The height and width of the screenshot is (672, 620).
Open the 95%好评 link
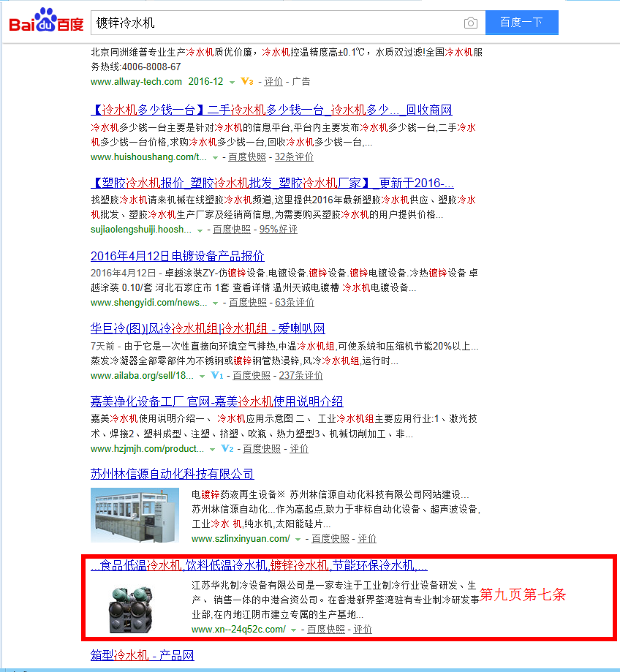coord(278,230)
